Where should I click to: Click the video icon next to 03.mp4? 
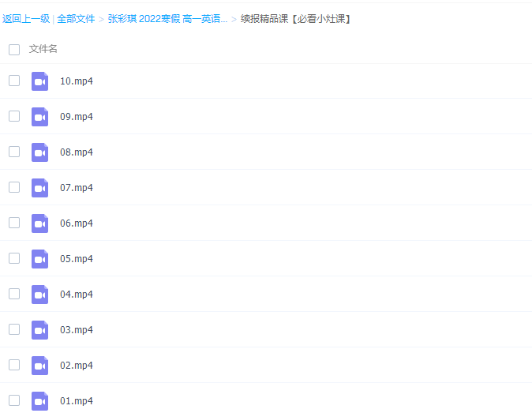(39, 330)
